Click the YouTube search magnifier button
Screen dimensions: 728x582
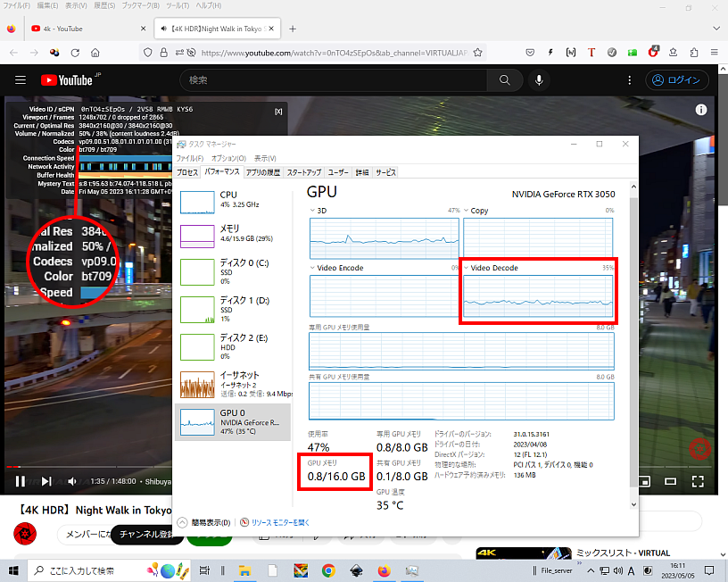(x=505, y=80)
